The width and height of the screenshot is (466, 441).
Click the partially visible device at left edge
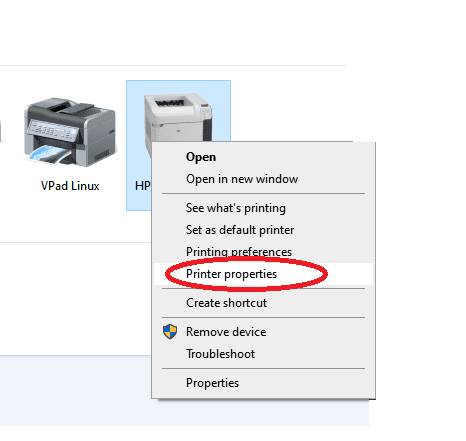[1, 132]
